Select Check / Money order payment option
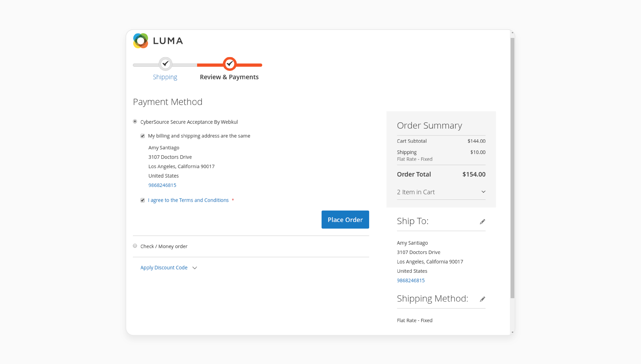This screenshot has width=641, height=364. click(135, 246)
